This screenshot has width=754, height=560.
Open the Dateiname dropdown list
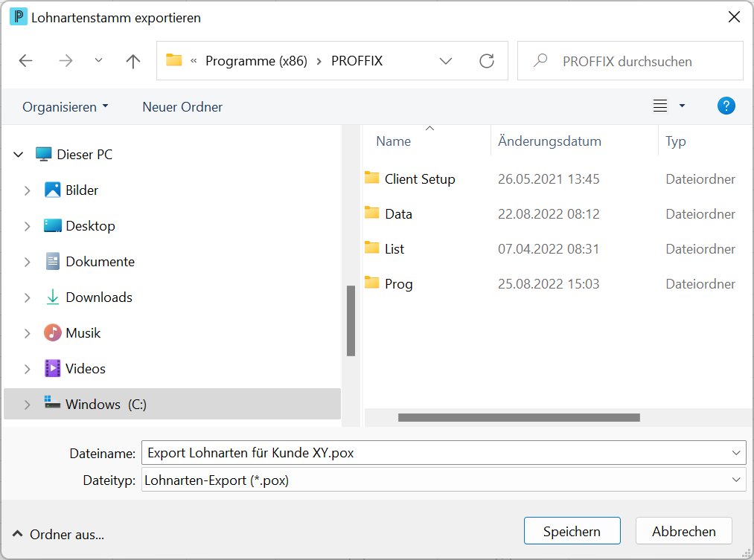pyautogui.click(x=735, y=453)
